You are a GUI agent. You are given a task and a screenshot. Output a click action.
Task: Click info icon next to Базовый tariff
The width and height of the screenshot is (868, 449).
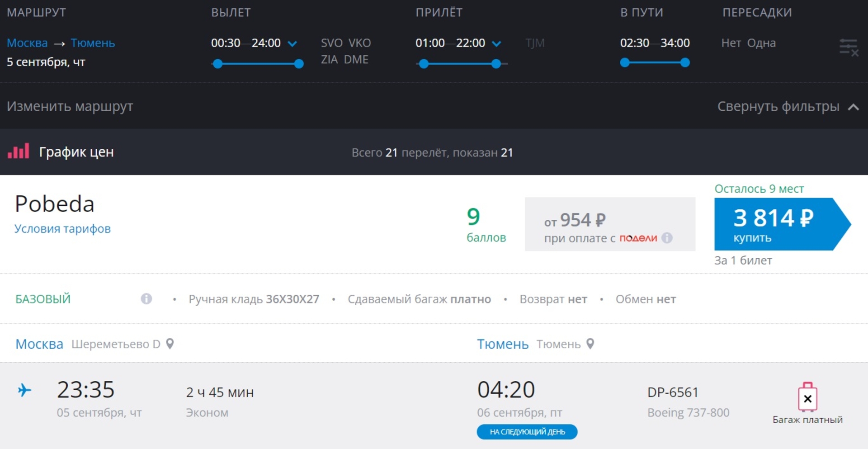pyautogui.click(x=146, y=299)
